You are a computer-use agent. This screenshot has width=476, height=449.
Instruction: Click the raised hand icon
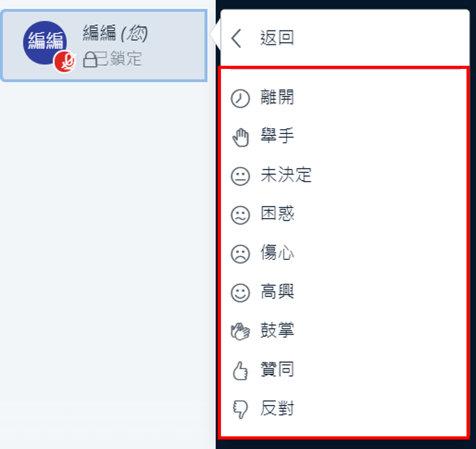[x=241, y=137]
